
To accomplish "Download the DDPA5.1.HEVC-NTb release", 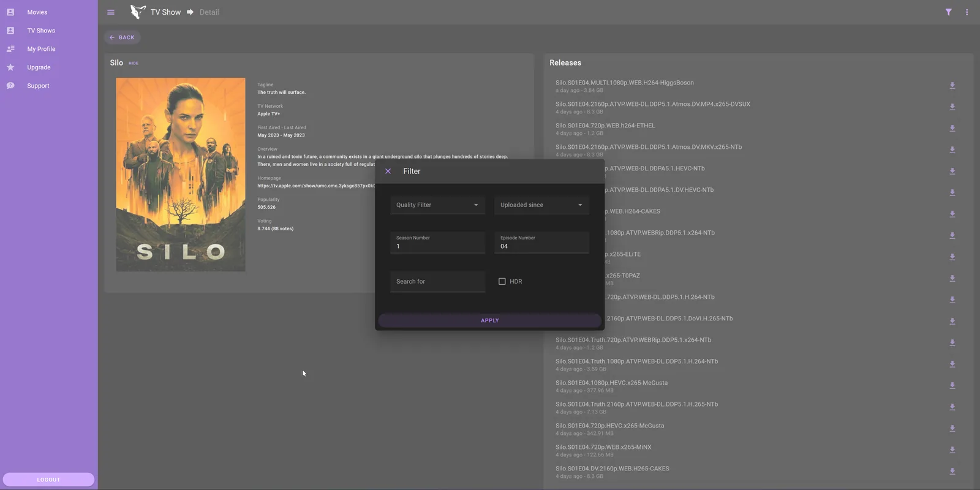I will (952, 171).
